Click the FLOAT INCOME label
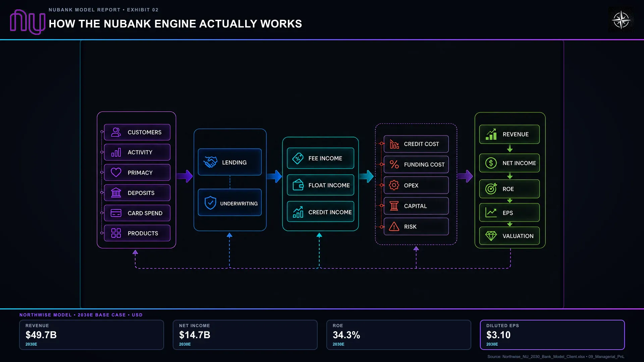The image size is (644, 362). pyautogui.click(x=329, y=185)
